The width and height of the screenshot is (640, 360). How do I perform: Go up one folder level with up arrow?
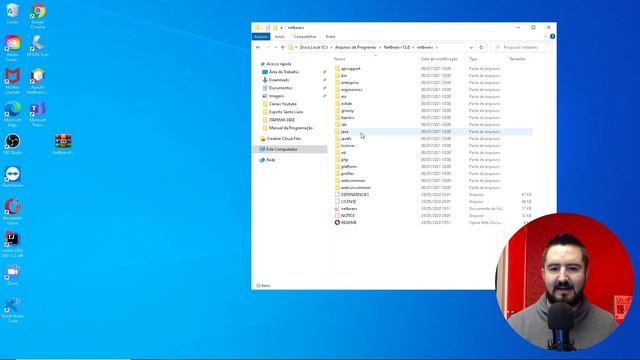282,47
